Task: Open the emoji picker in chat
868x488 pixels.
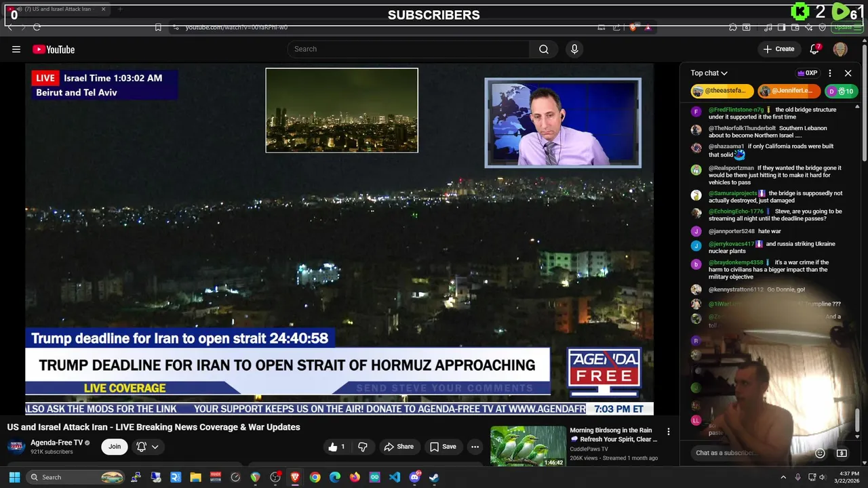Action: (x=820, y=453)
